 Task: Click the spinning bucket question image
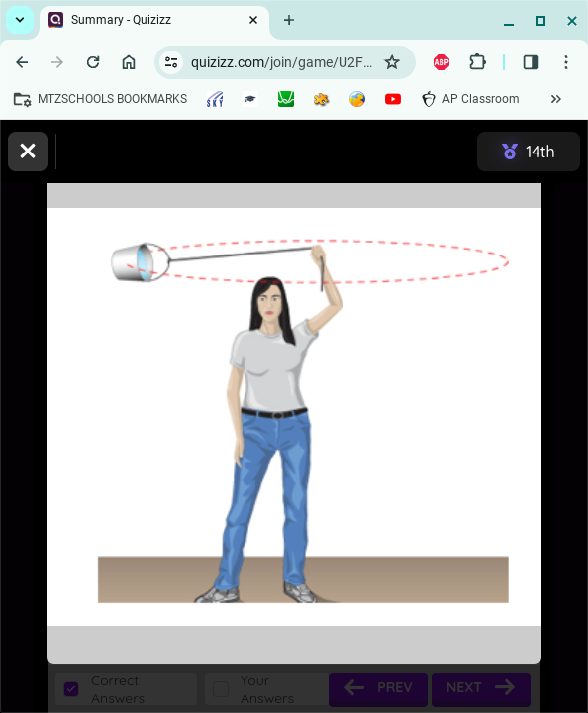[294, 417]
